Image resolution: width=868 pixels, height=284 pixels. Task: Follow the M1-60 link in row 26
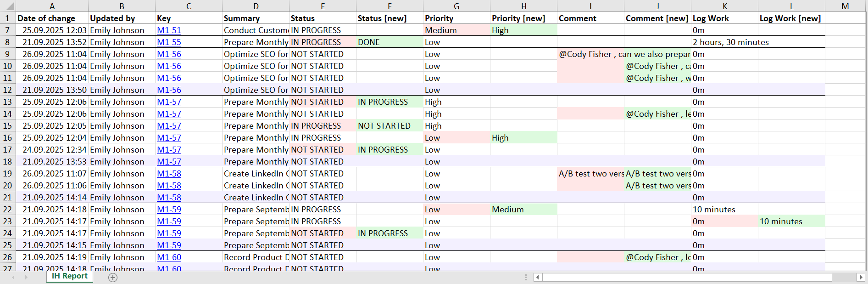pyautogui.click(x=169, y=257)
